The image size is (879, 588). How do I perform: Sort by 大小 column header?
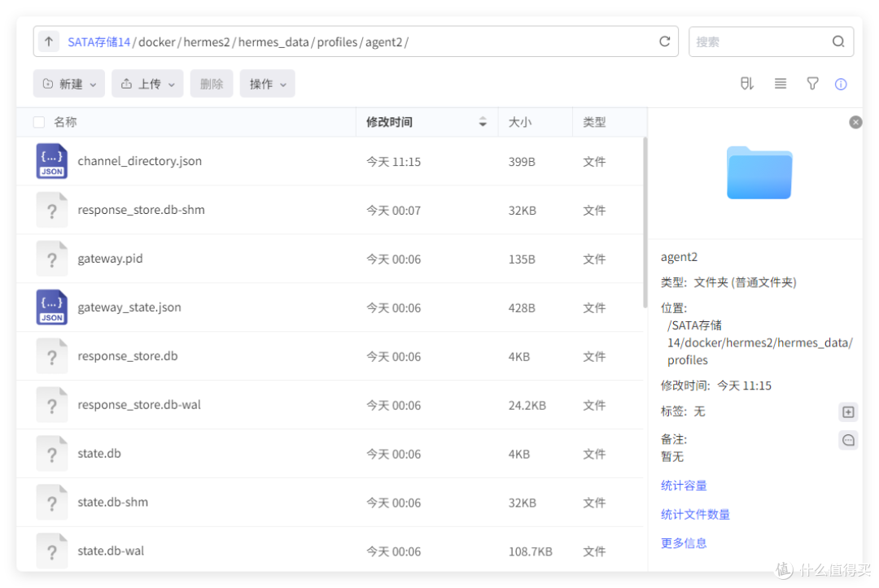click(x=519, y=122)
